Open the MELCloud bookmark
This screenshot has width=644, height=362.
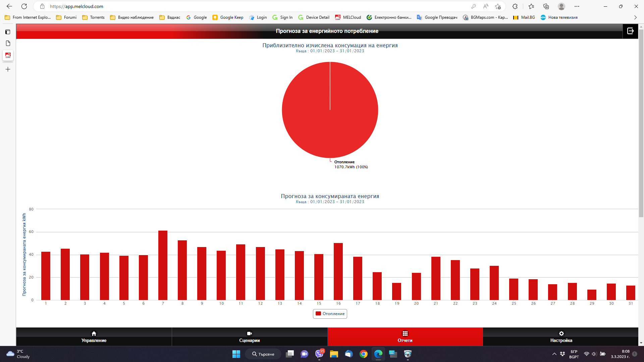click(348, 17)
